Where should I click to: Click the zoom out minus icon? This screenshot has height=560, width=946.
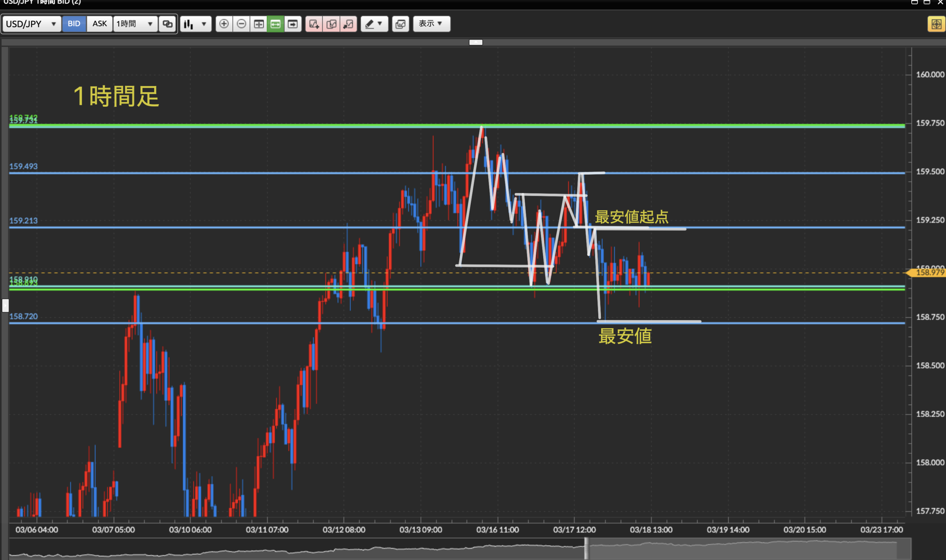[241, 24]
